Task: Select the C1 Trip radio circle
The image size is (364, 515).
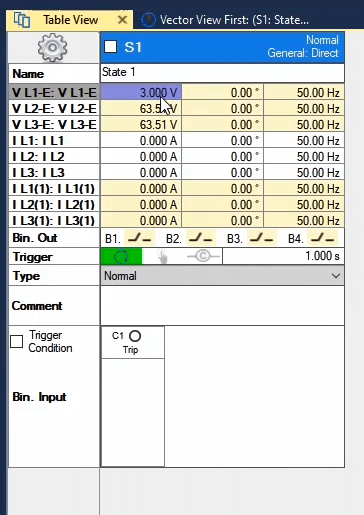Action: [135, 336]
